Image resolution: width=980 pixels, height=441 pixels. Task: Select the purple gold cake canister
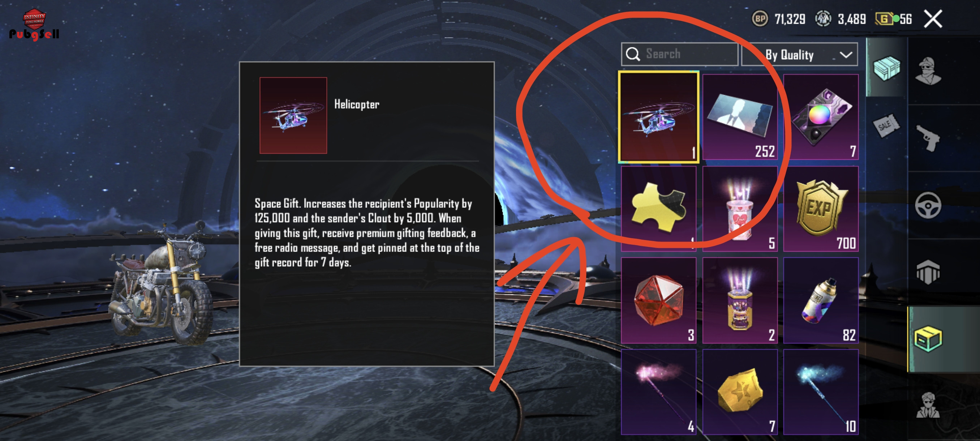coord(740,300)
